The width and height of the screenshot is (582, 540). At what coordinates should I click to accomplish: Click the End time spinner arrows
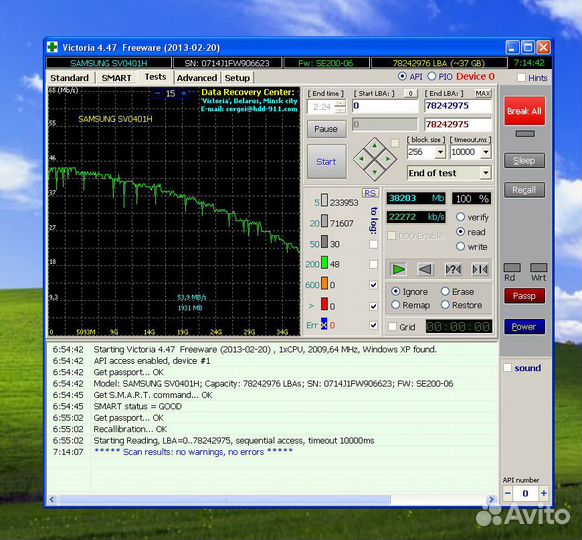340,107
